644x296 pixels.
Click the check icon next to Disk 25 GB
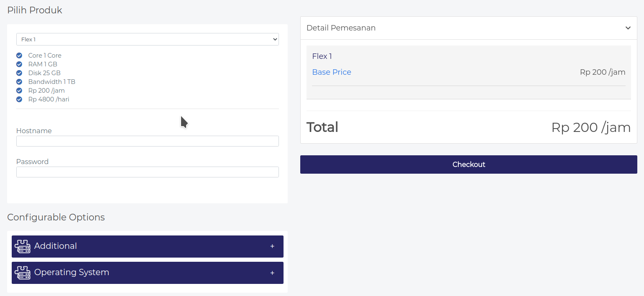click(19, 73)
